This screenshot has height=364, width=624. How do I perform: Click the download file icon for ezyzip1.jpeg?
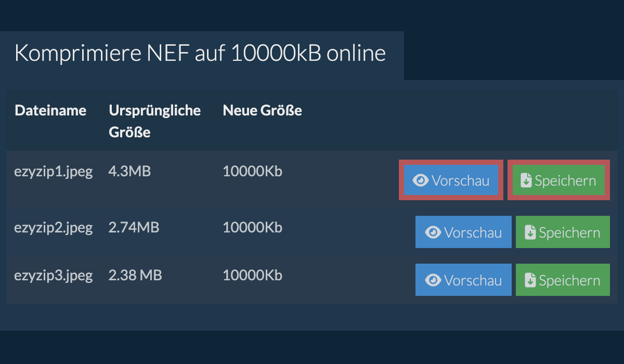coord(526,180)
